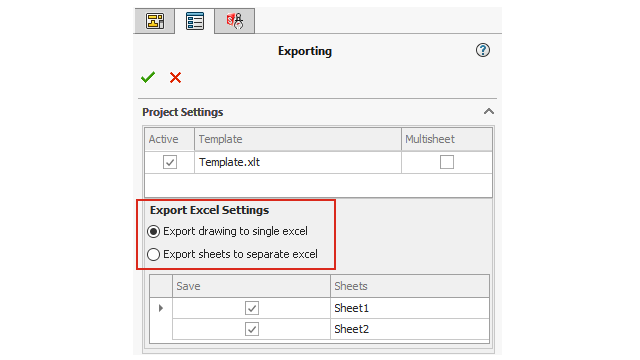
Task: Open the red drawing tools tab icon
Action: 235,21
